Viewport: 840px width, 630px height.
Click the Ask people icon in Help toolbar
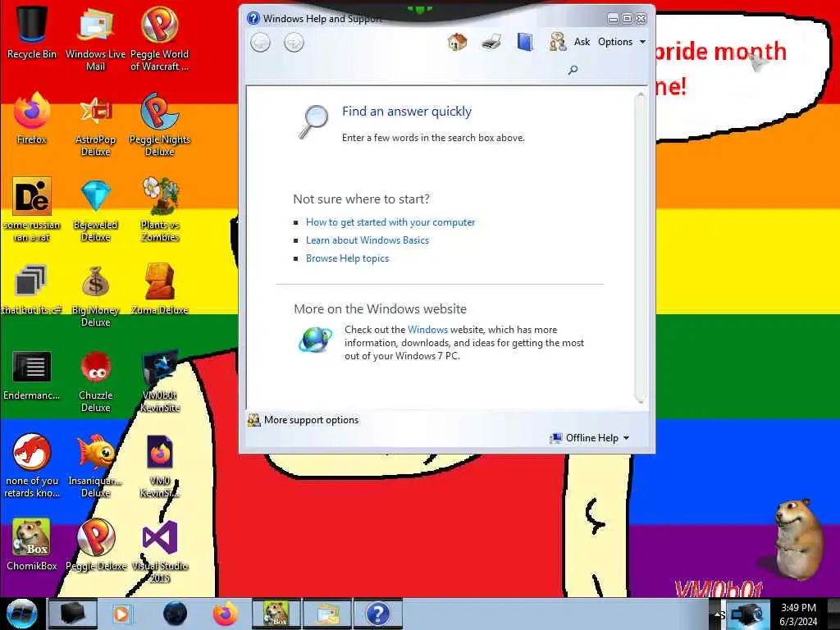coord(558,42)
